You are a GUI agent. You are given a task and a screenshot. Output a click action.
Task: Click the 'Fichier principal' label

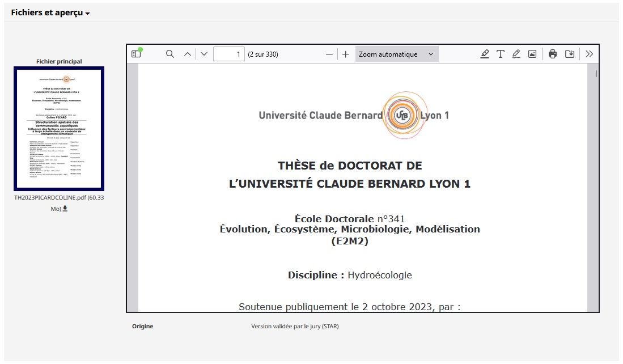(x=59, y=61)
